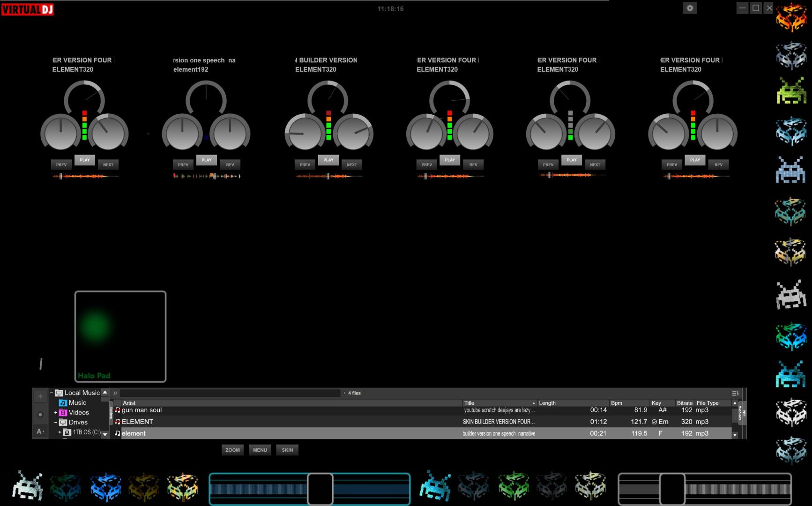Click the Local Music computer icon
This screenshot has width=812, height=506.
click(x=59, y=393)
